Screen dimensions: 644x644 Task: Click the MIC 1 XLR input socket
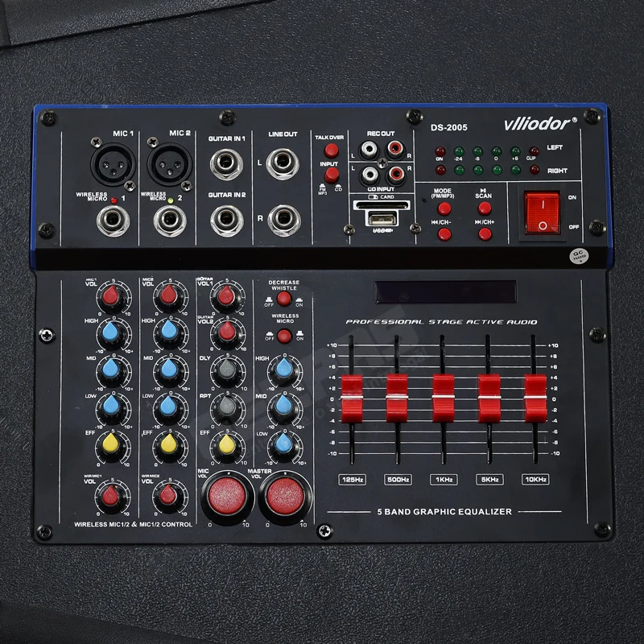coord(113,164)
